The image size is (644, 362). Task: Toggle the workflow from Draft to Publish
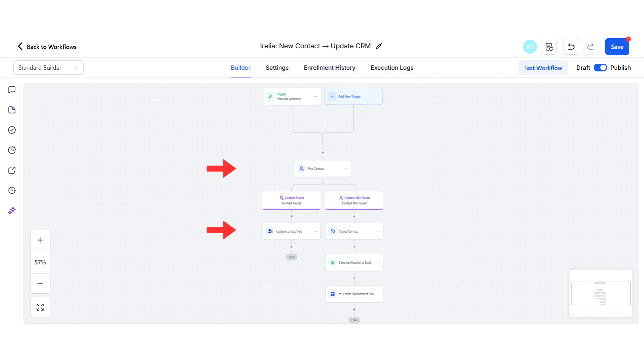point(600,67)
